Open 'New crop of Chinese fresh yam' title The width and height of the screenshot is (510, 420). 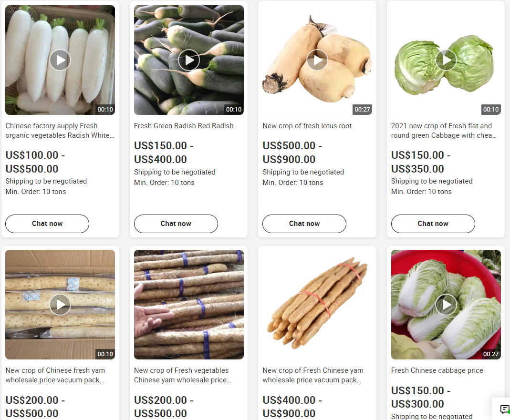[x=55, y=375]
